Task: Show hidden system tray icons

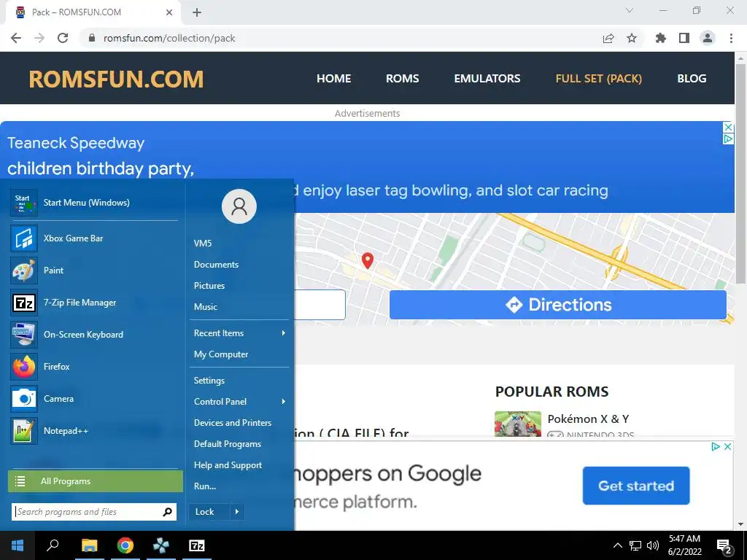Action: 617,545
